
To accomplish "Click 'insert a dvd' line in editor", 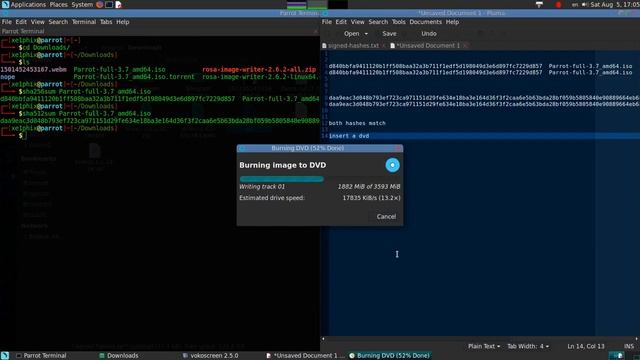I will pyautogui.click(x=349, y=136).
